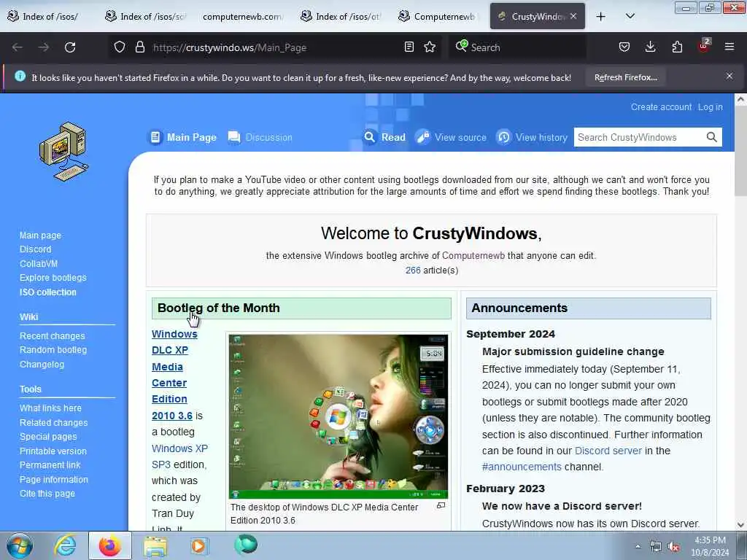
Task: Close the CrustyWindows tab
Action: click(x=573, y=16)
